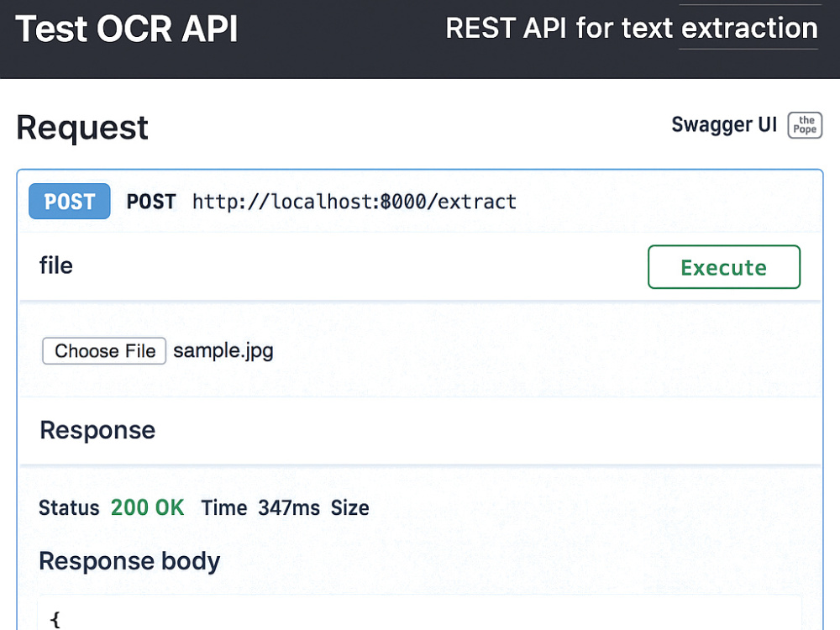This screenshot has height=630, width=840.
Task: Click the "200 OK" status value
Action: click(147, 508)
